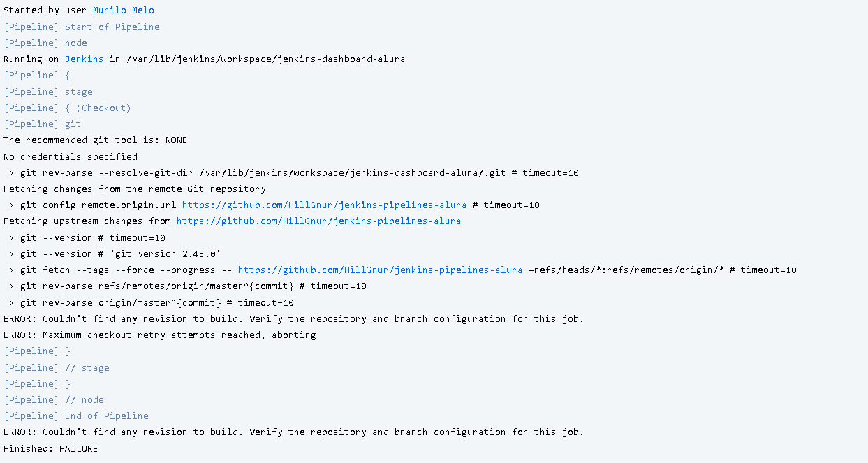Open the Jenkins node link
868x463 pixels.
coord(84,59)
